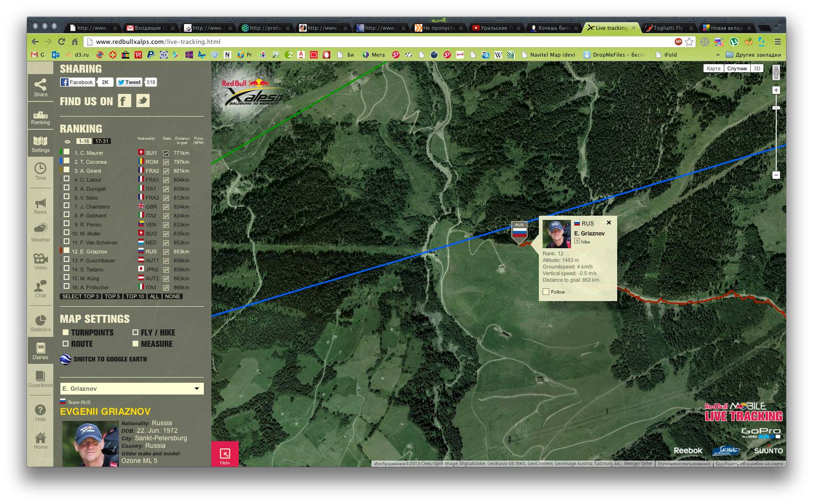The image size is (813, 504).
Task: Open the Diaries sidebar icon
Action: (x=40, y=351)
